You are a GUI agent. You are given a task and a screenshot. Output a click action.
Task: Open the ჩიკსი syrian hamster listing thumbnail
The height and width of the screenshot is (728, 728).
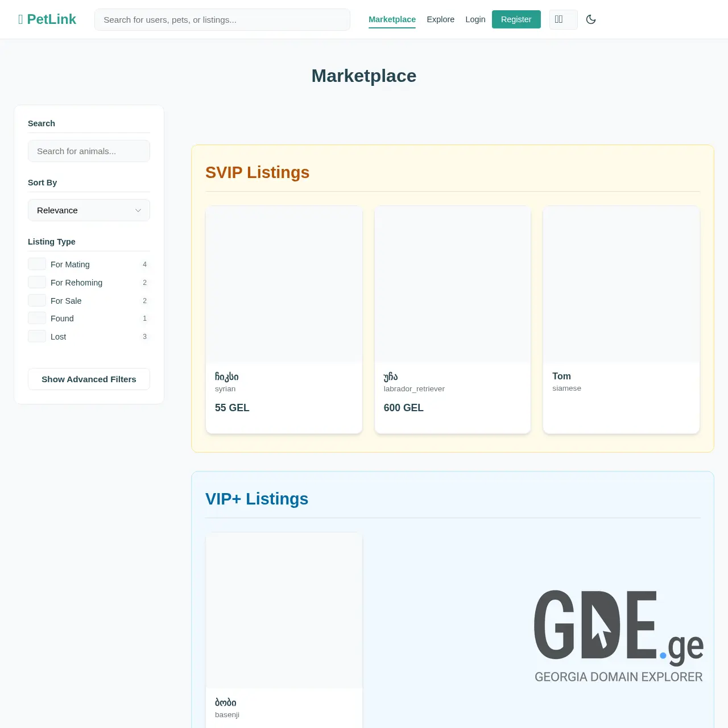tap(283, 284)
